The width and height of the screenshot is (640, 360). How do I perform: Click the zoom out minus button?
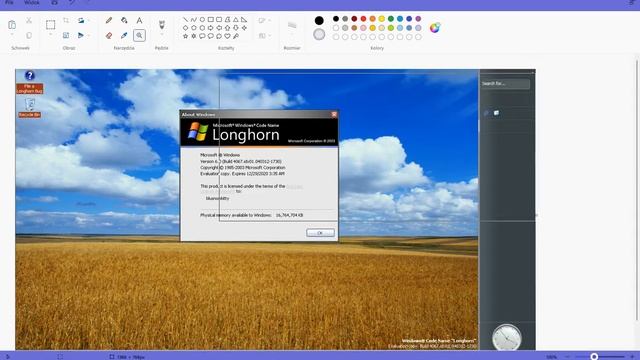click(x=567, y=357)
